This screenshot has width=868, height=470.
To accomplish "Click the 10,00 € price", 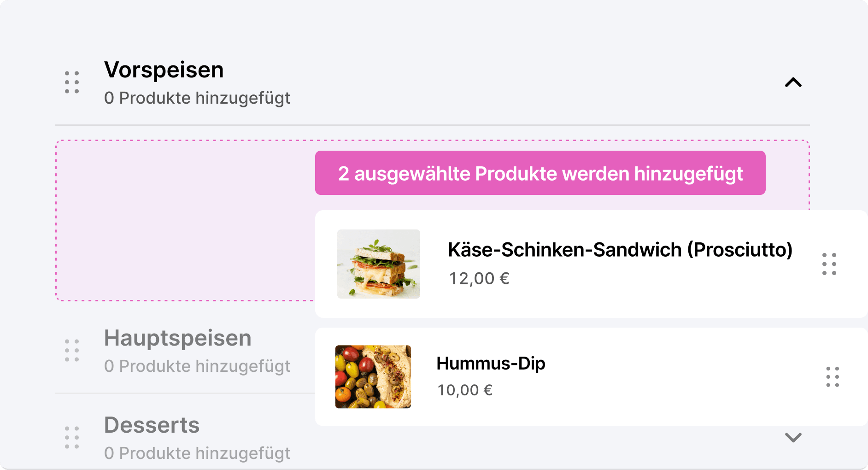I will [465, 390].
